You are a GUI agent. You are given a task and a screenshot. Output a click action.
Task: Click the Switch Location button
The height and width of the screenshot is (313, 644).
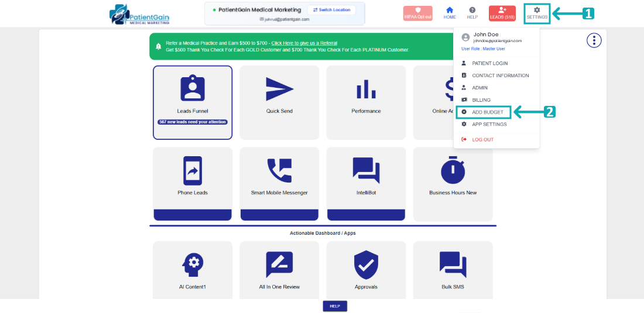click(x=331, y=10)
